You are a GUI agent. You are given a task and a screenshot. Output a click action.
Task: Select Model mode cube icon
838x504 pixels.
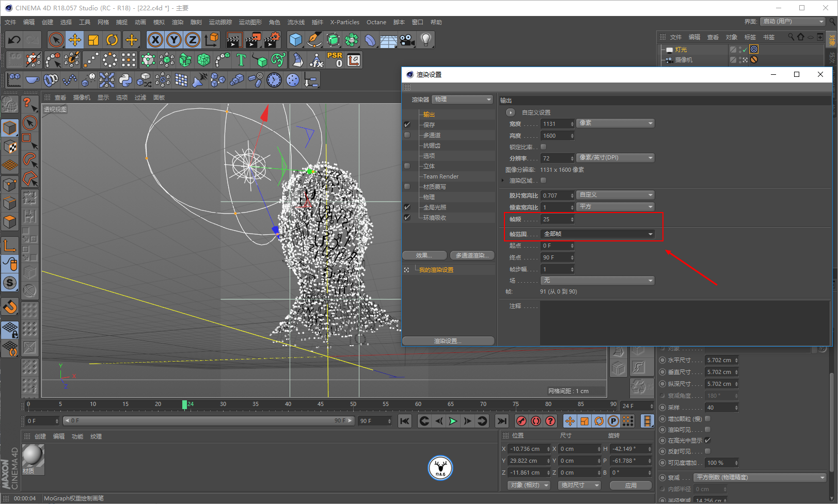tap(10, 127)
